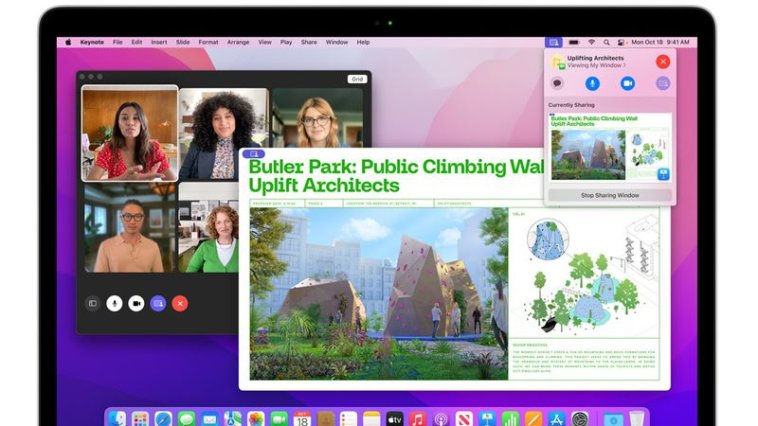Open the Arrange menu
Image resolution: width=758 pixels, height=426 pixels.
coord(238,43)
